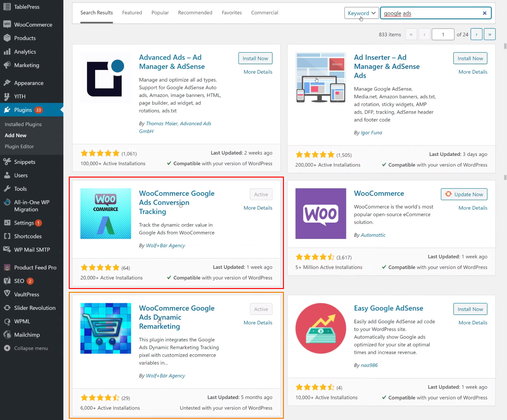Viewport: 507px width, 420px height.
Task: Click the Tools wrench icon
Action: point(7,189)
